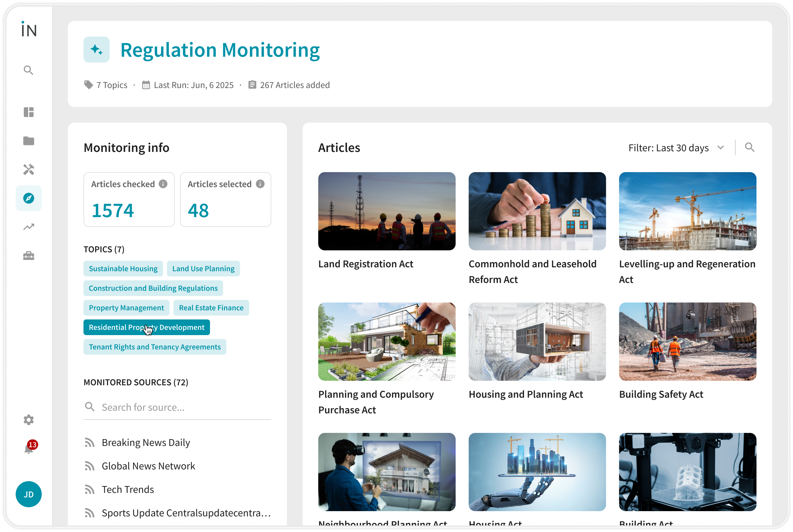The height and width of the screenshot is (532, 793).
Task: Click info icon beside Articles checked
Action: [163, 184]
